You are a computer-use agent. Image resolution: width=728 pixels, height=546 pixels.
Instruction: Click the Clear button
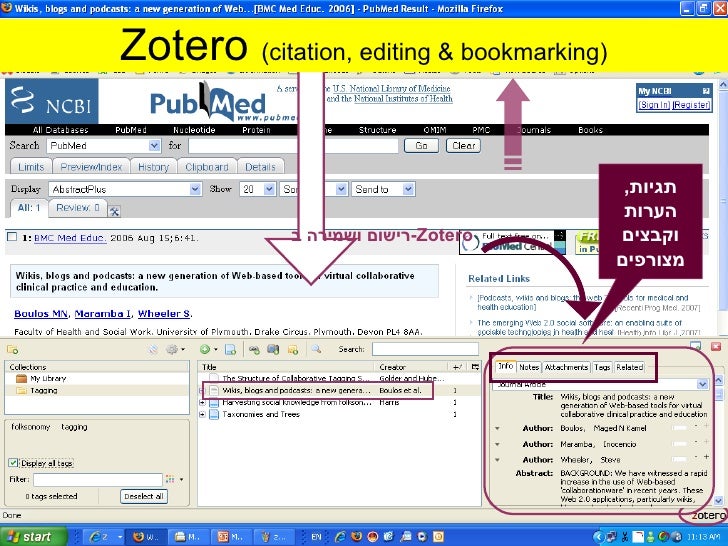(463, 146)
